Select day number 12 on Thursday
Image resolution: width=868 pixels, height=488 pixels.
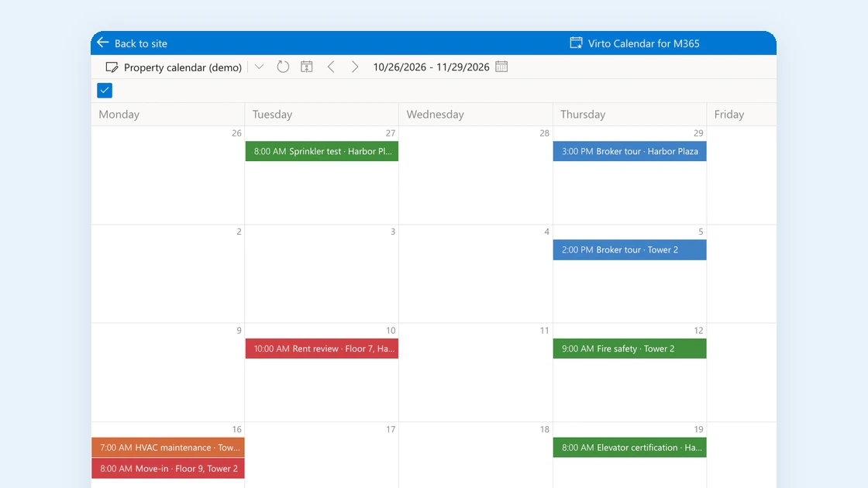tap(698, 330)
